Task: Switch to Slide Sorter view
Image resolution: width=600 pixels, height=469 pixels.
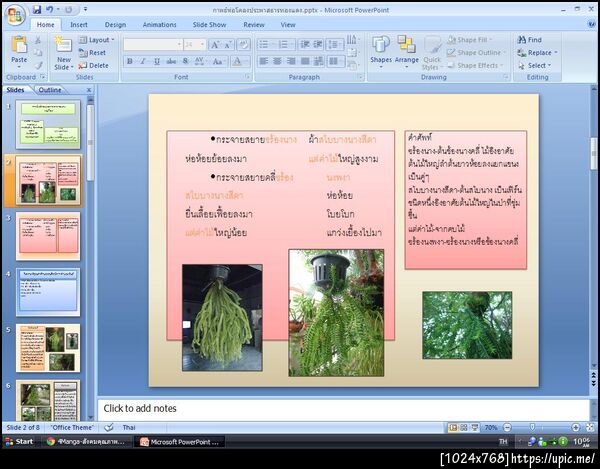Action: 464,428
